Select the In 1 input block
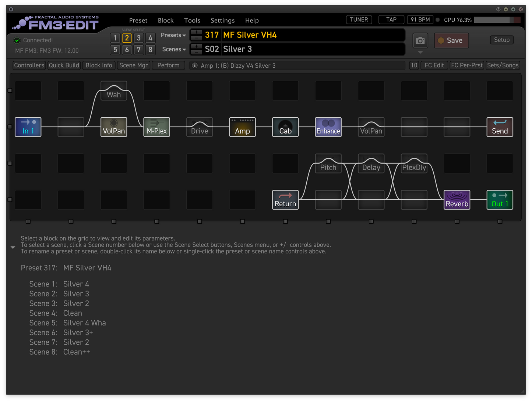Viewport: 532px width, 402px height. (28, 127)
